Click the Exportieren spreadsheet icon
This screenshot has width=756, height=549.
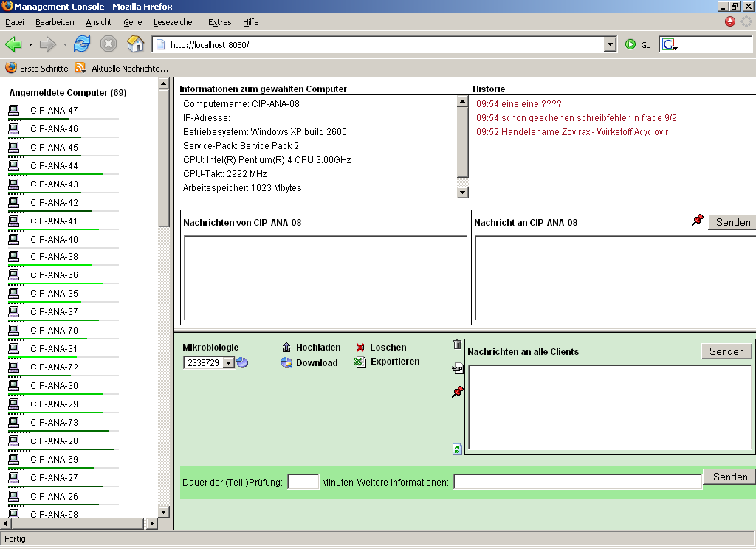click(x=360, y=362)
